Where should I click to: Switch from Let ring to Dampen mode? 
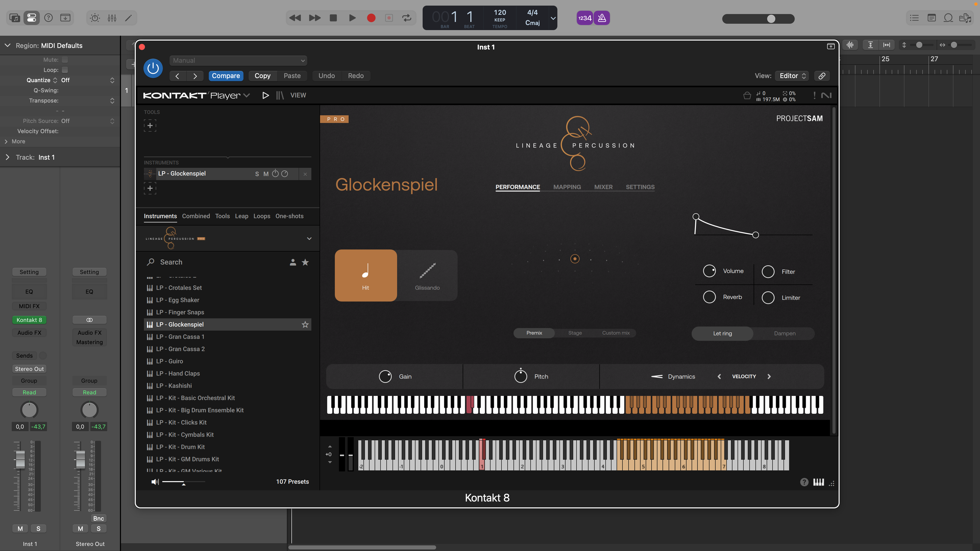click(x=785, y=333)
